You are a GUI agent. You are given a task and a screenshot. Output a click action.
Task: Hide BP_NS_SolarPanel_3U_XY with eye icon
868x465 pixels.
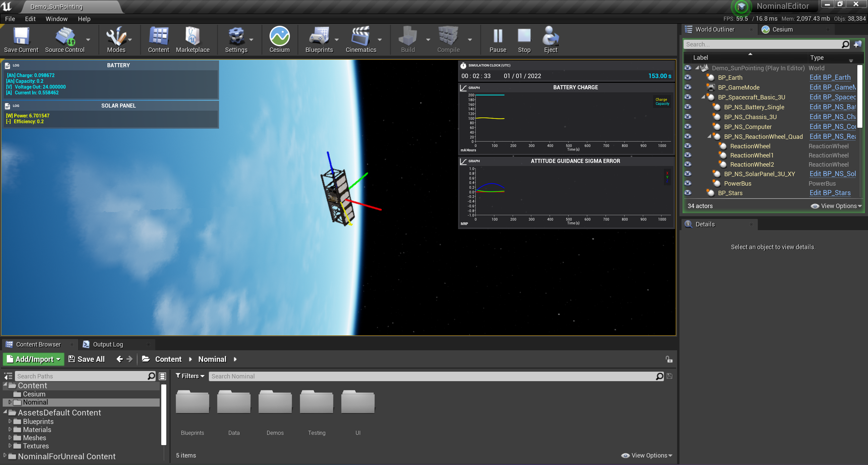point(688,174)
